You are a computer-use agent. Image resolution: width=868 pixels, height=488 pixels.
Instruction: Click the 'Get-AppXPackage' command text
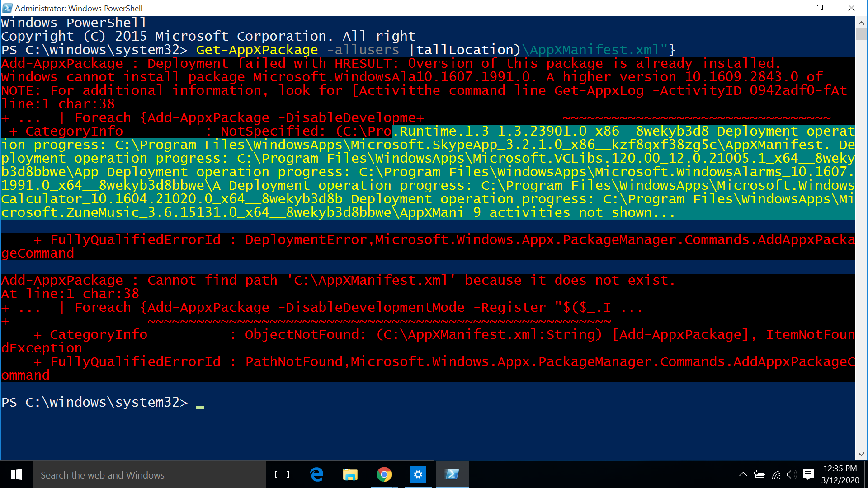pyautogui.click(x=257, y=50)
